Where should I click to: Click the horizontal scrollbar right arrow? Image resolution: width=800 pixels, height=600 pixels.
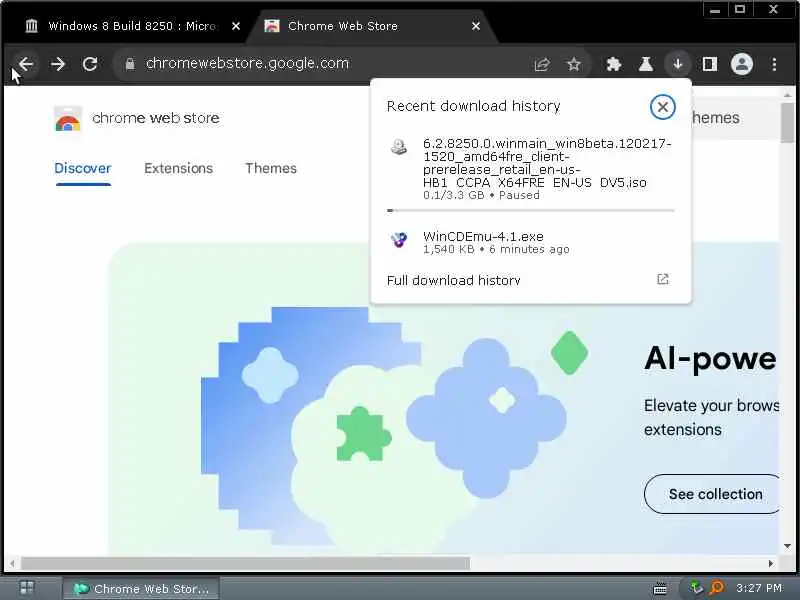(770, 564)
